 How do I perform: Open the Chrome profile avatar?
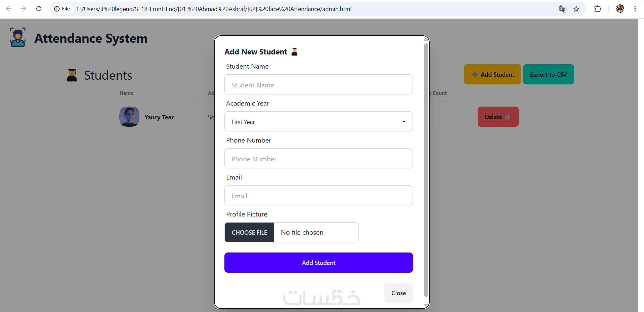coord(620,9)
